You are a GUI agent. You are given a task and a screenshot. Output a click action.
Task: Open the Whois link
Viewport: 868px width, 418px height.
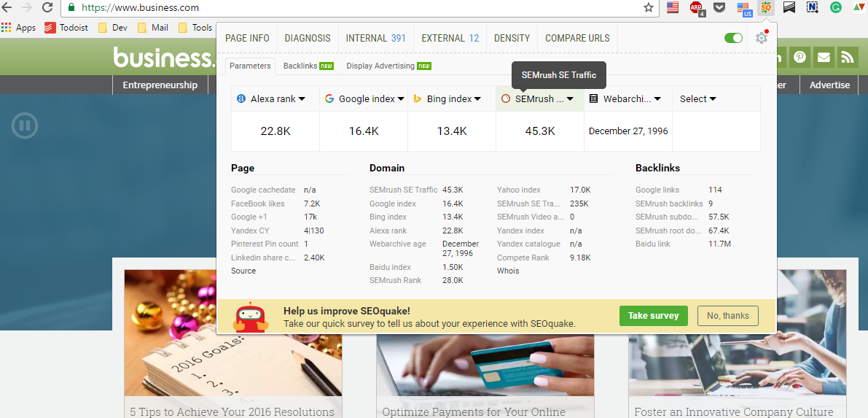(508, 271)
